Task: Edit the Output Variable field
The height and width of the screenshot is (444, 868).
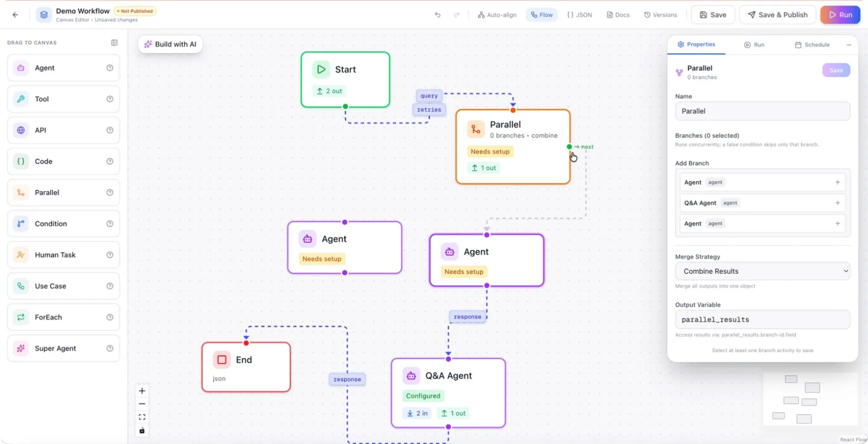Action: (x=763, y=320)
